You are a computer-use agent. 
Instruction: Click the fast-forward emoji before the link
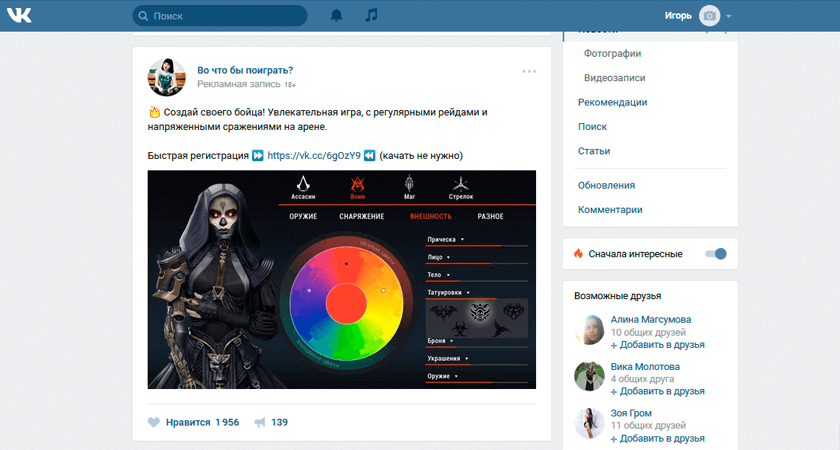[258, 155]
